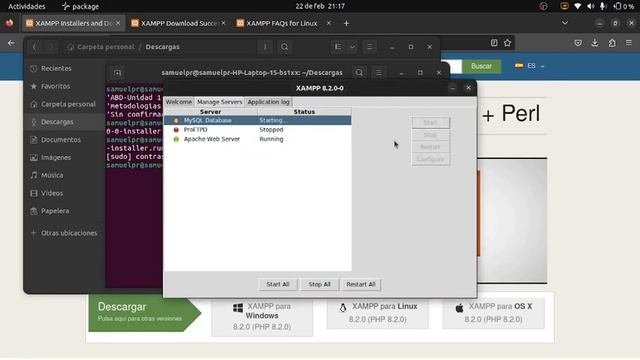Open the clock and calendar panel
The height and width of the screenshot is (360, 640).
(320, 6)
